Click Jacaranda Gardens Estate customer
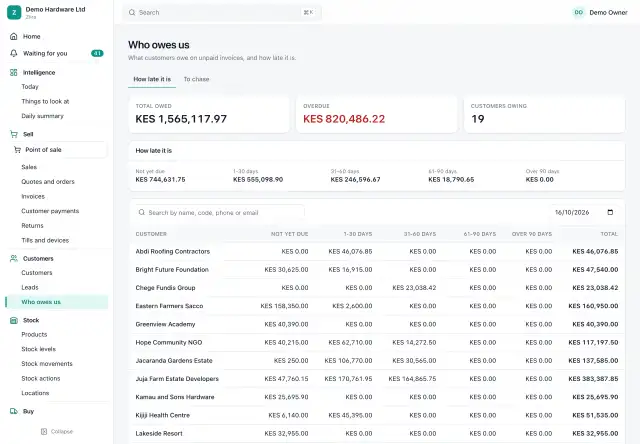The image size is (640, 444). pyautogui.click(x=174, y=360)
